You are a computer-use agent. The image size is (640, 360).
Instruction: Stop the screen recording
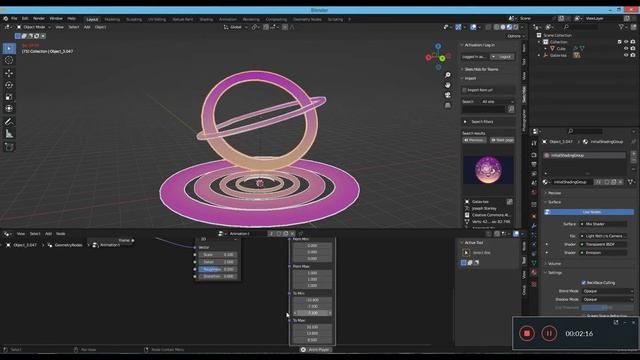527,333
